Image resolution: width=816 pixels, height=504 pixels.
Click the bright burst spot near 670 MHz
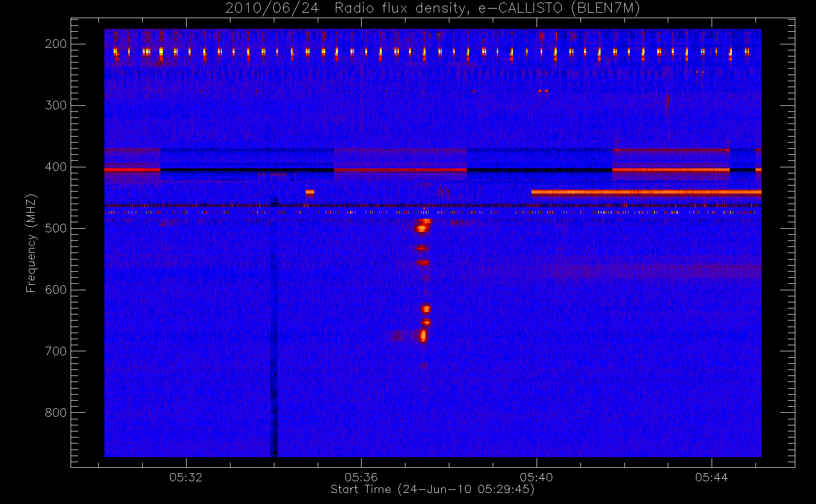pyautogui.click(x=423, y=335)
